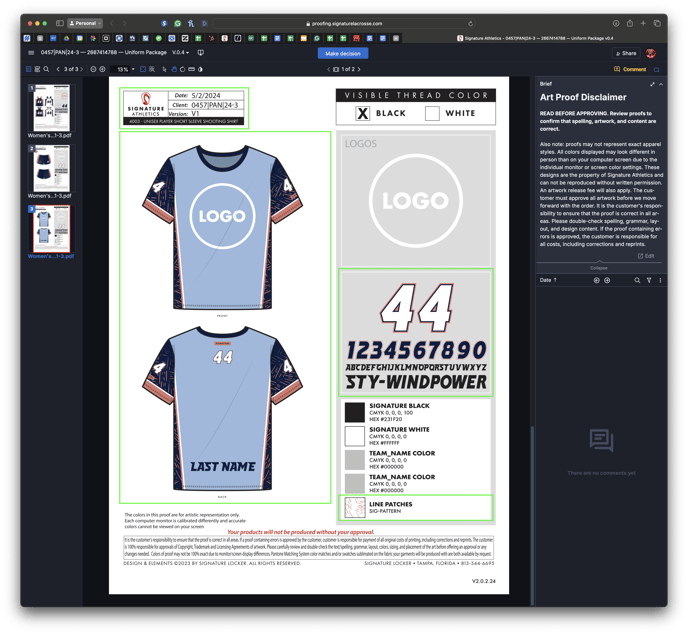Toggle the contrast/invert colors icon

coord(200,69)
